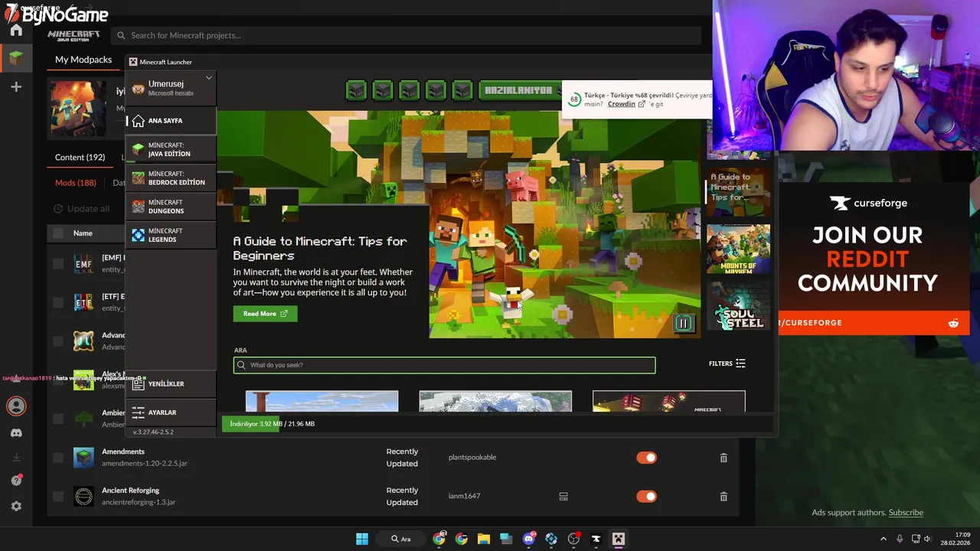Click the Minecraft Dungeons icon in launcher
The height and width of the screenshot is (551, 980).
coord(138,207)
